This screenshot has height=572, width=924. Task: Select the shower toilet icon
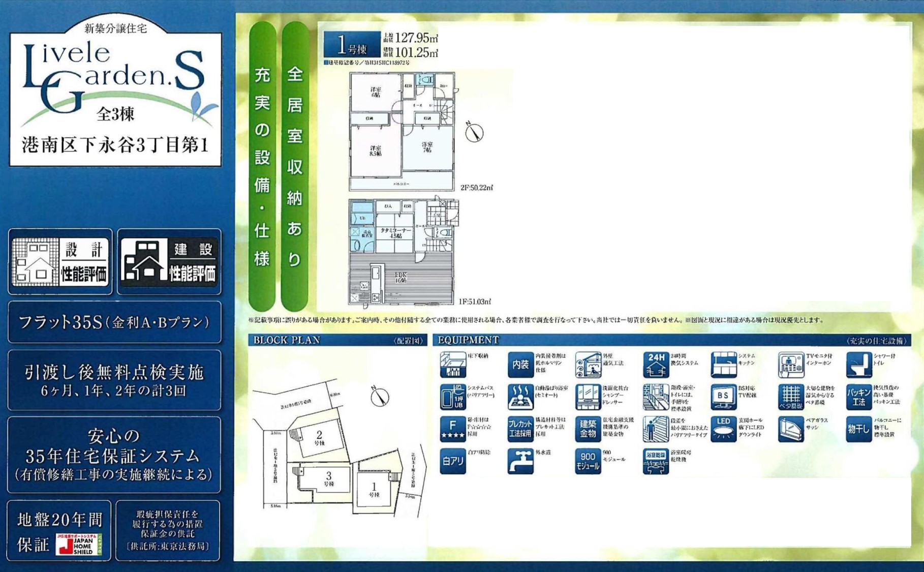(858, 364)
